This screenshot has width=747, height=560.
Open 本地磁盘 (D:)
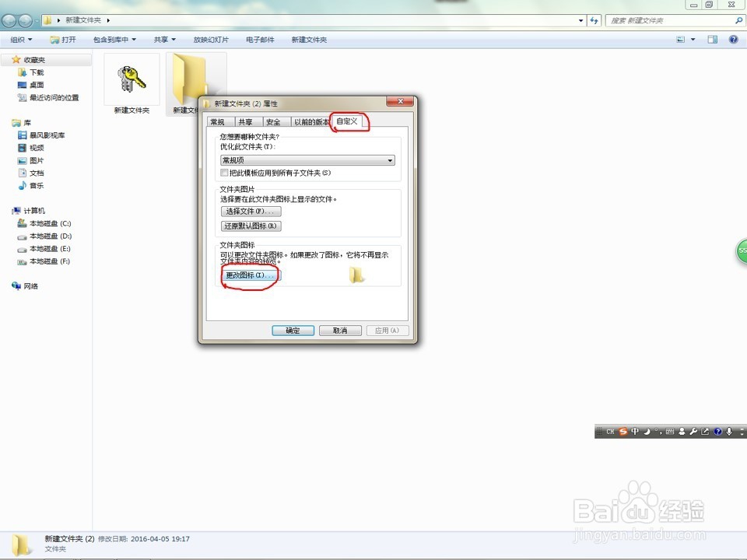tap(51, 236)
